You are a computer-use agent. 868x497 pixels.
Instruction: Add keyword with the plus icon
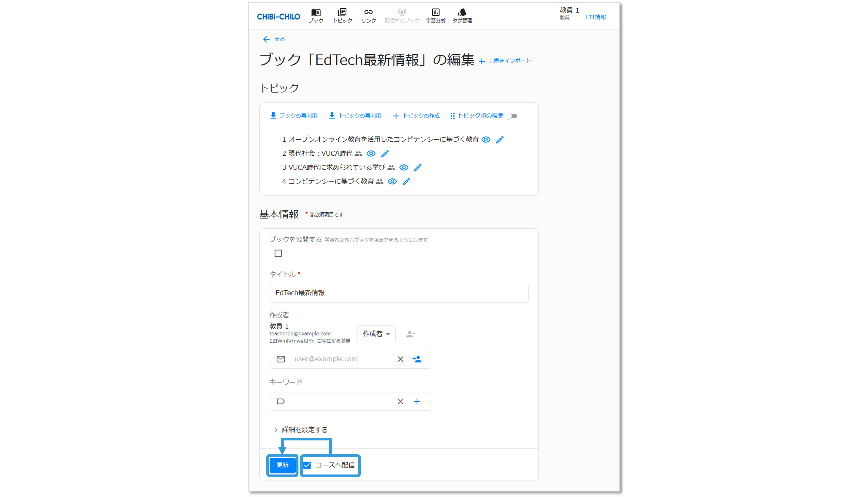pos(417,401)
